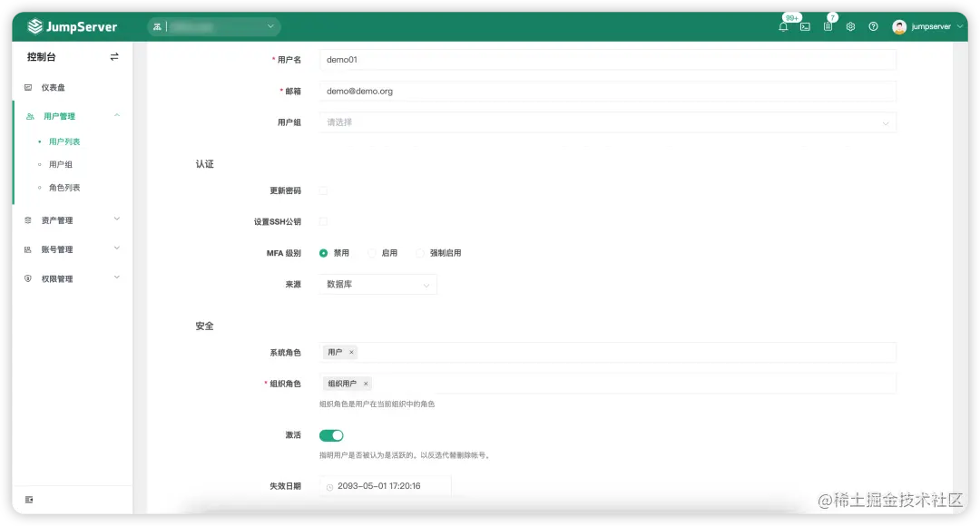Image resolution: width=980 pixels, height=526 pixels.
Task: Open the help question-mark icon
Action: coord(873,27)
